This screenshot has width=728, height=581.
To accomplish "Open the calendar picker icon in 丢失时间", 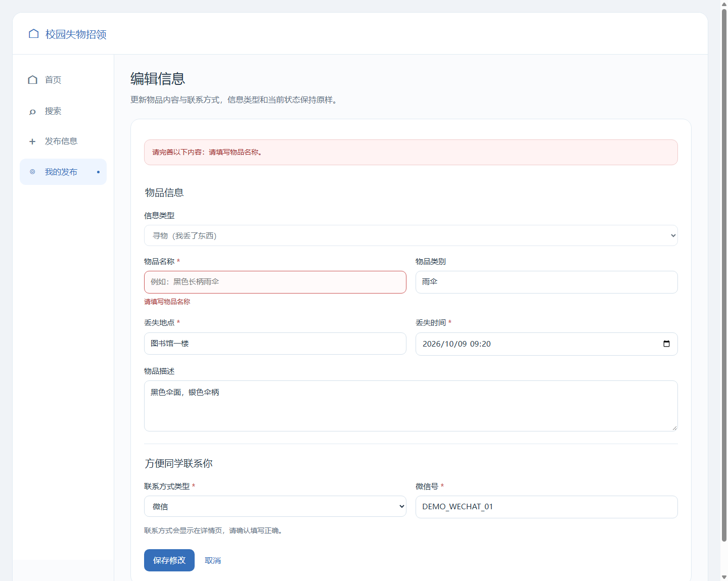I will pos(666,344).
